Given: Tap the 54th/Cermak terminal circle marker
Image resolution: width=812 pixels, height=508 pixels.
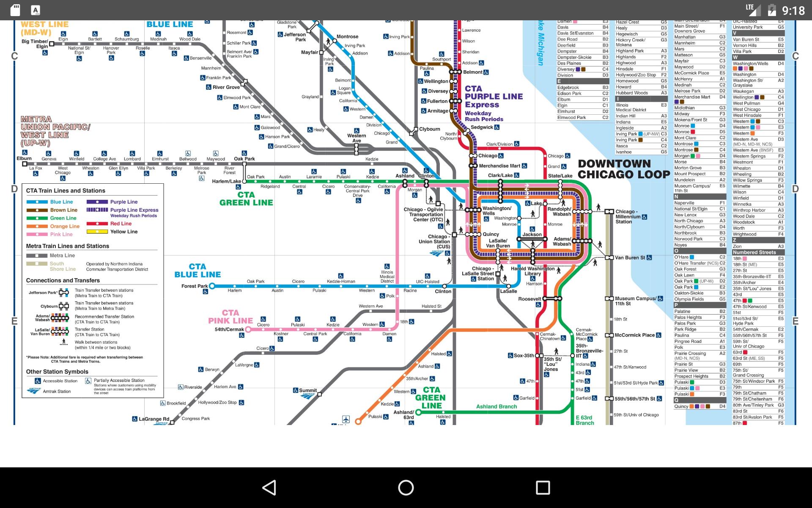Looking at the screenshot, I should click(248, 329).
